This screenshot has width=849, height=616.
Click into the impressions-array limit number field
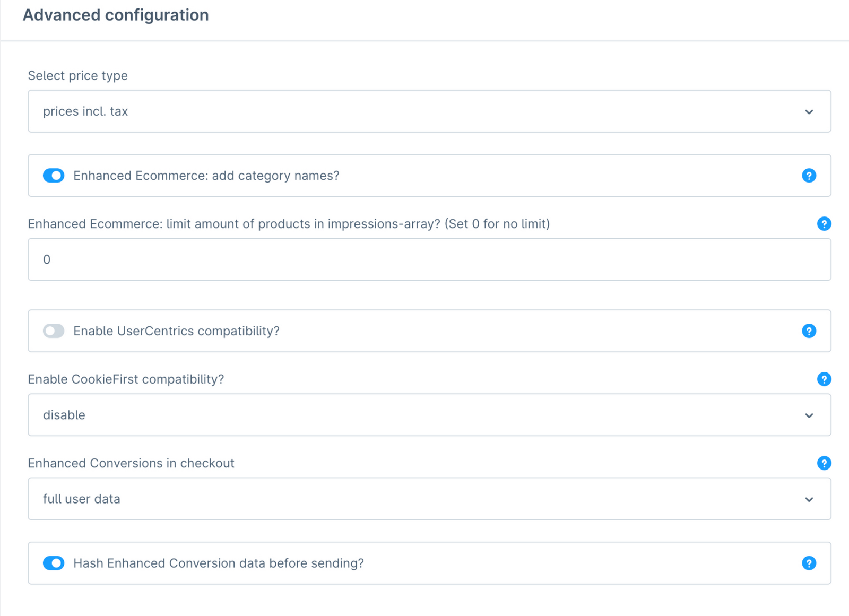pos(429,259)
